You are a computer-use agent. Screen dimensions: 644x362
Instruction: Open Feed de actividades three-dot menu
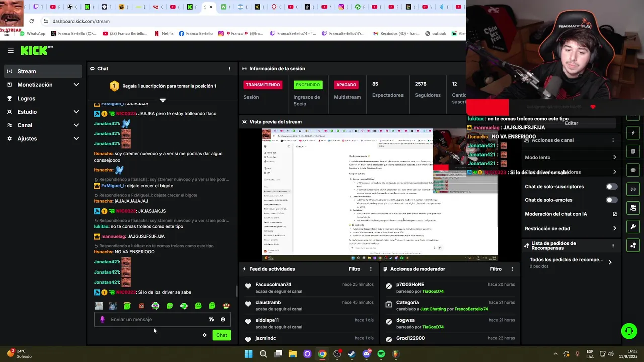371,269
